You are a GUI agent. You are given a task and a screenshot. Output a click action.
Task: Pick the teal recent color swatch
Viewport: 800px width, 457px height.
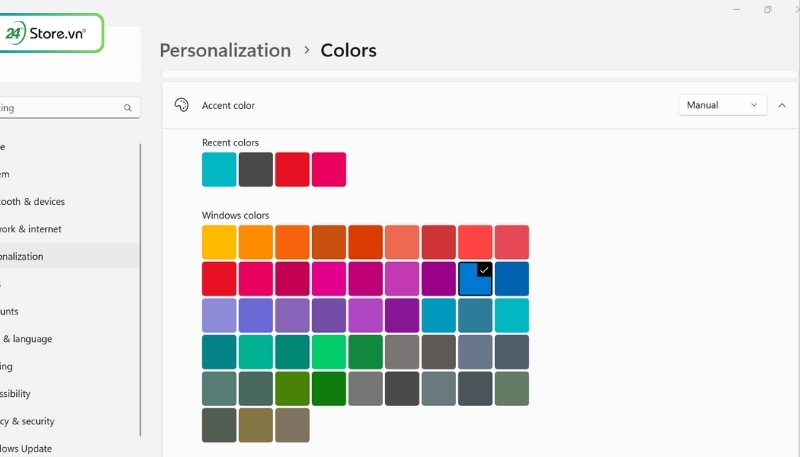click(x=219, y=169)
